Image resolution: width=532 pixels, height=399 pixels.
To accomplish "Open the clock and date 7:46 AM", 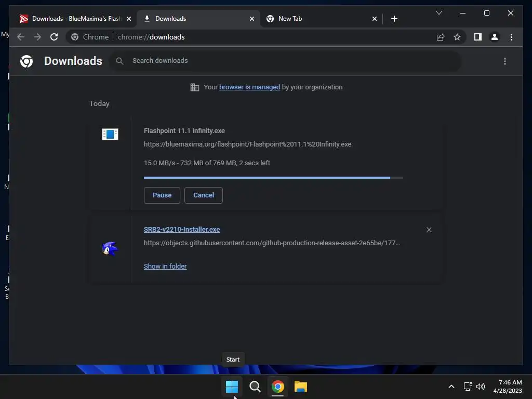I will point(508,387).
